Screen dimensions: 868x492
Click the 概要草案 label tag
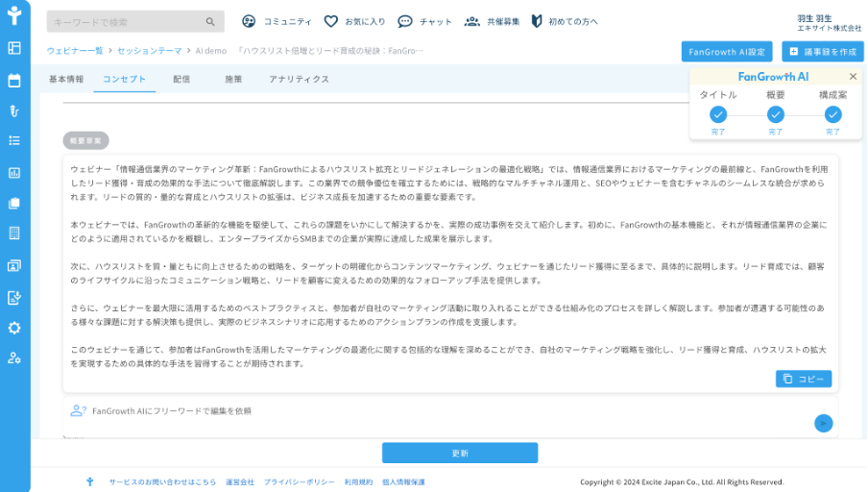pyautogui.click(x=85, y=140)
